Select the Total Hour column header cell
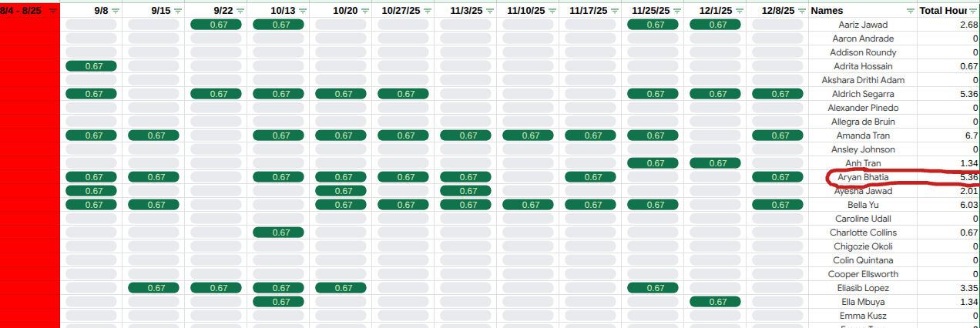980x328 pixels. tap(949, 11)
